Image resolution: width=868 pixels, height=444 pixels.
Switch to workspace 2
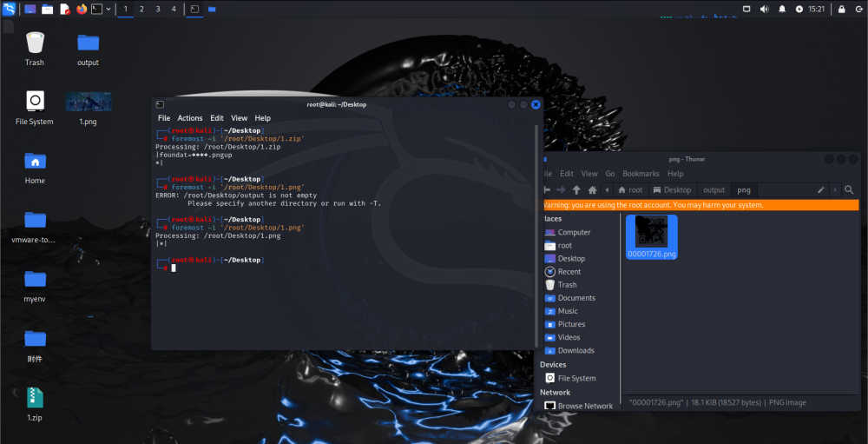tap(141, 9)
